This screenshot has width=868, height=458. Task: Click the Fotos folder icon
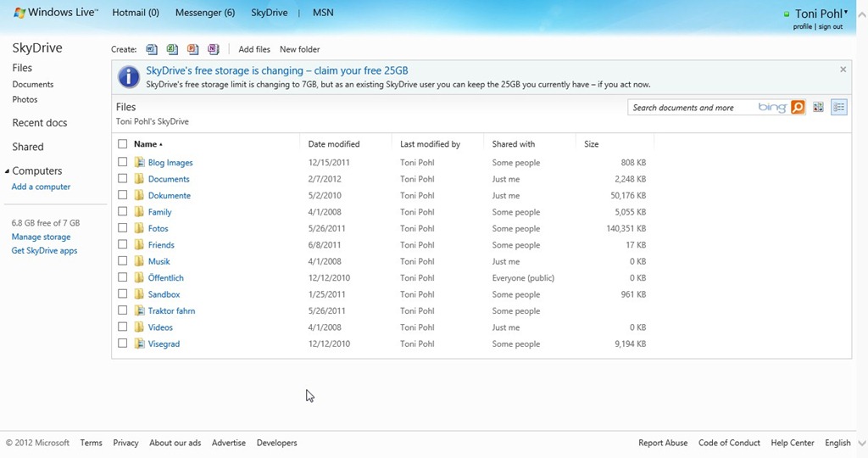(140, 228)
